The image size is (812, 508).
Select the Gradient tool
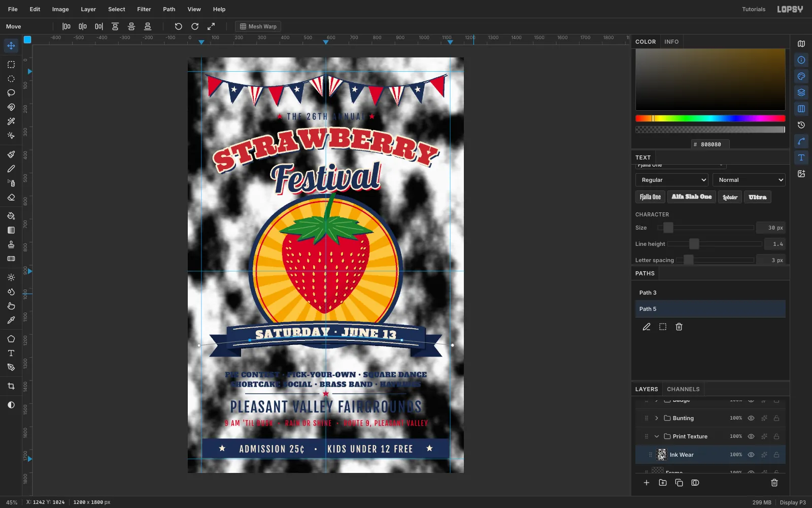tap(11, 230)
